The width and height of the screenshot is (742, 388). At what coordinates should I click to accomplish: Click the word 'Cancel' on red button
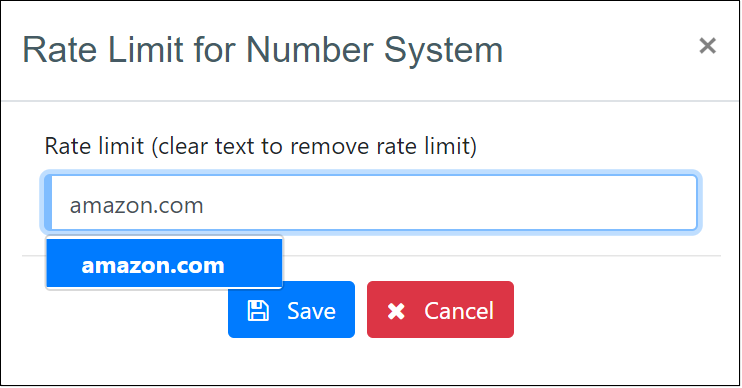tap(459, 311)
